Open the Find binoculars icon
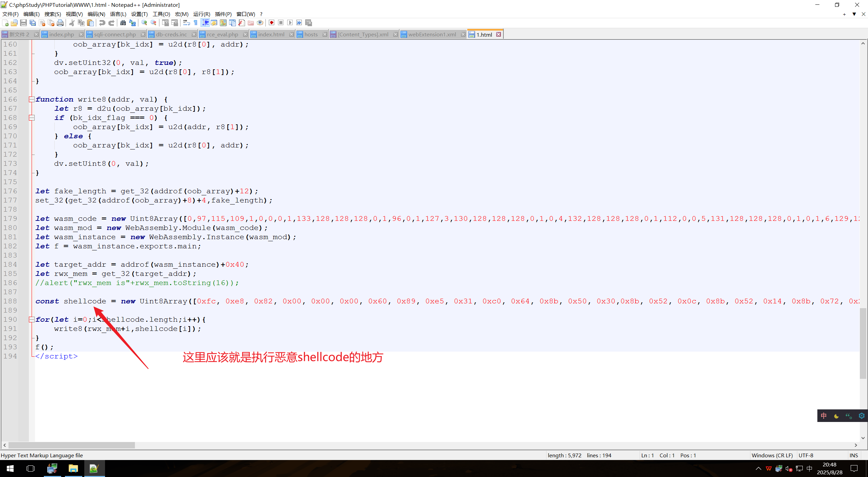This screenshot has height=477, width=868. (123, 23)
